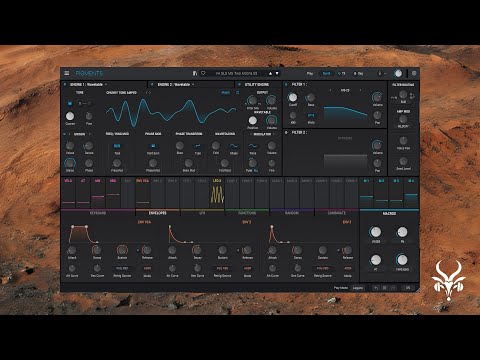This screenshot has width=480, height=360.
Task: Click the Filter 1 Mode selector
Action: [311, 115]
